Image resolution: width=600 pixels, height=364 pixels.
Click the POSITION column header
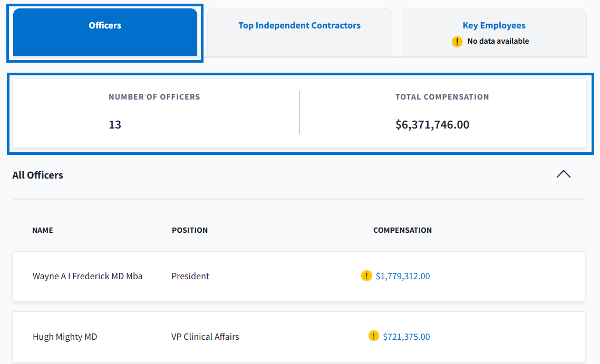tap(190, 230)
